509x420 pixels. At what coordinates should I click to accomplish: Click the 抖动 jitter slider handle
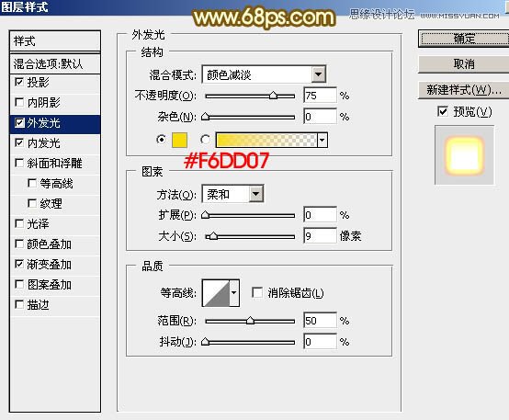[205, 341]
